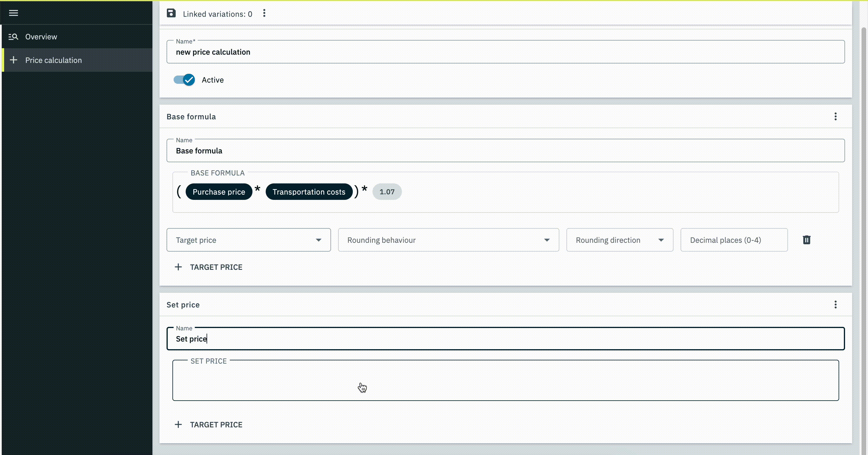Open Base formula section kebab menu
This screenshot has width=868, height=455.
tap(835, 116)
